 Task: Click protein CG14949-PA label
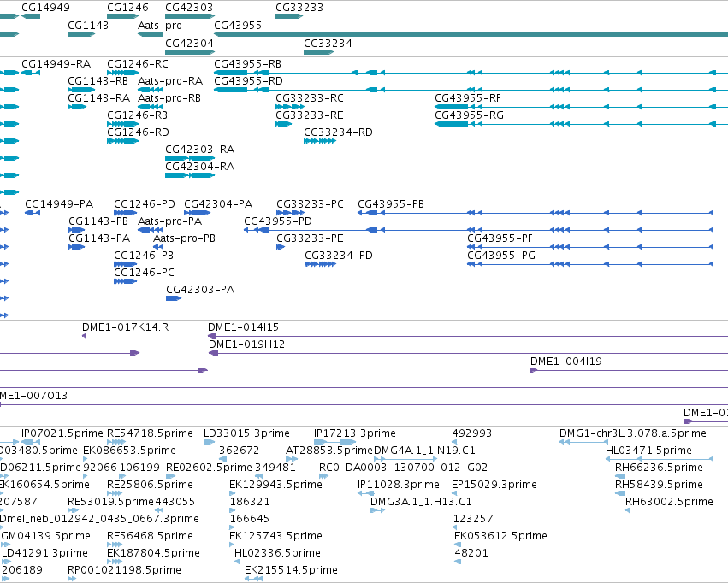(x=59, y=204)
